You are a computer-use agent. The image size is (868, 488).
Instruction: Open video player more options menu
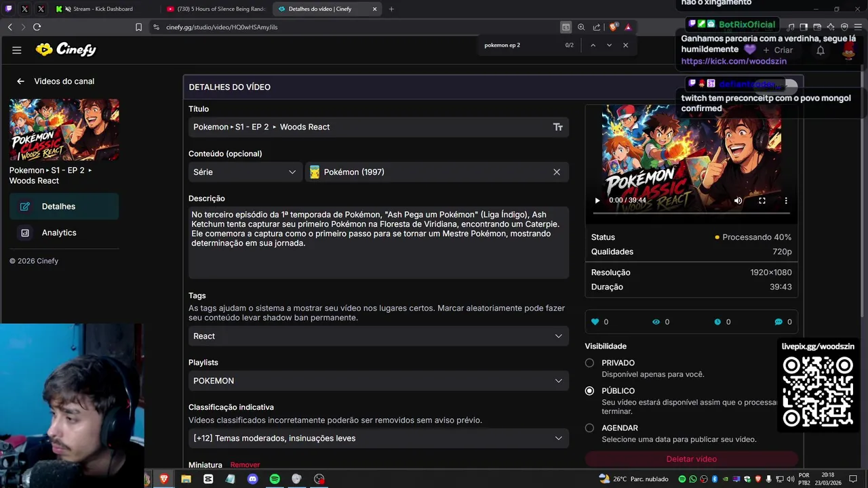tap(786, 201)
